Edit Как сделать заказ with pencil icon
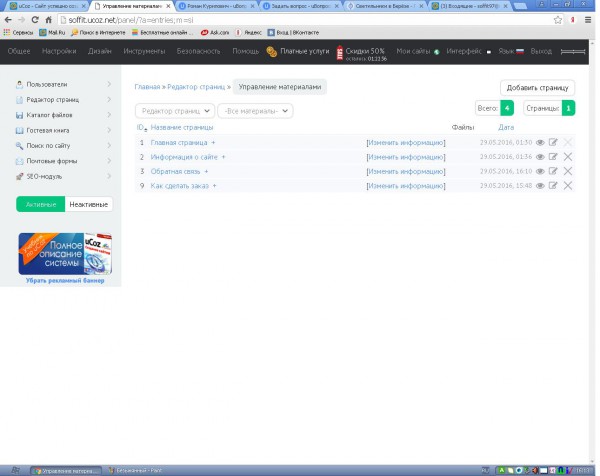Screen dimensions: 600x476 (x=553, y=186)
